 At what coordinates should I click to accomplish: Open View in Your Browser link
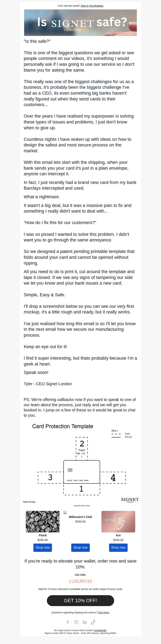pos(92,6)
